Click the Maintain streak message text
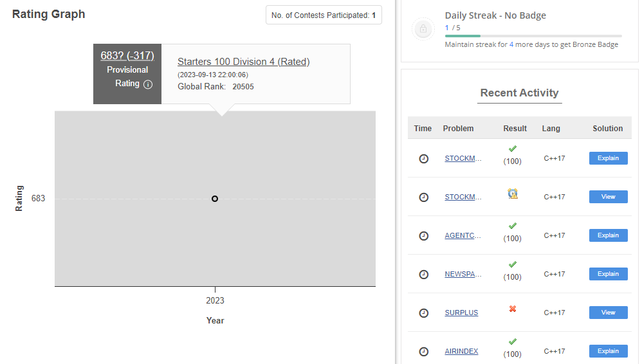 click(x=531, y=44)
